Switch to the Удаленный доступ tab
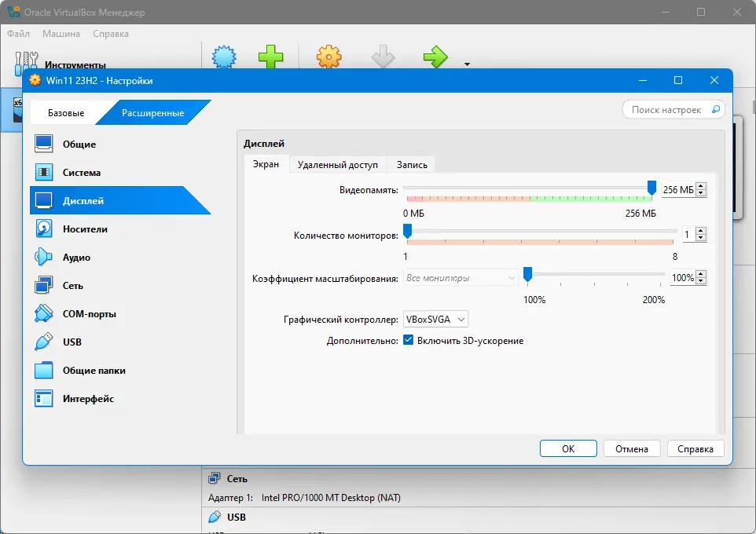The height and width of the screenshot is (534, 756). pos(337,165)
